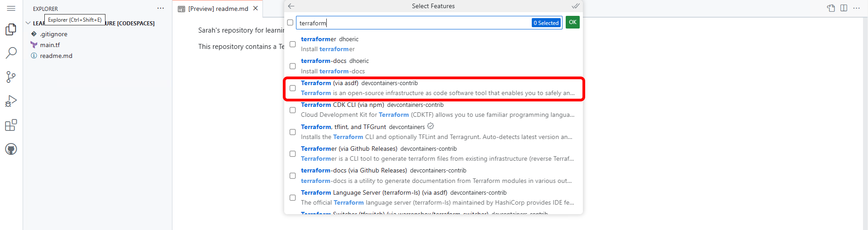868x230 pixels.
Task: Open editor more actions menu
Action: [856, 8]
